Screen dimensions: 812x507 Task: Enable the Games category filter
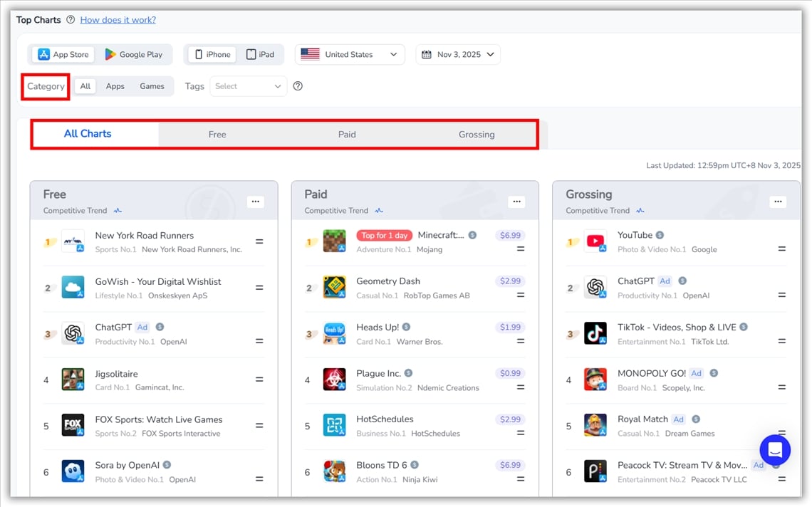point(152,85)
